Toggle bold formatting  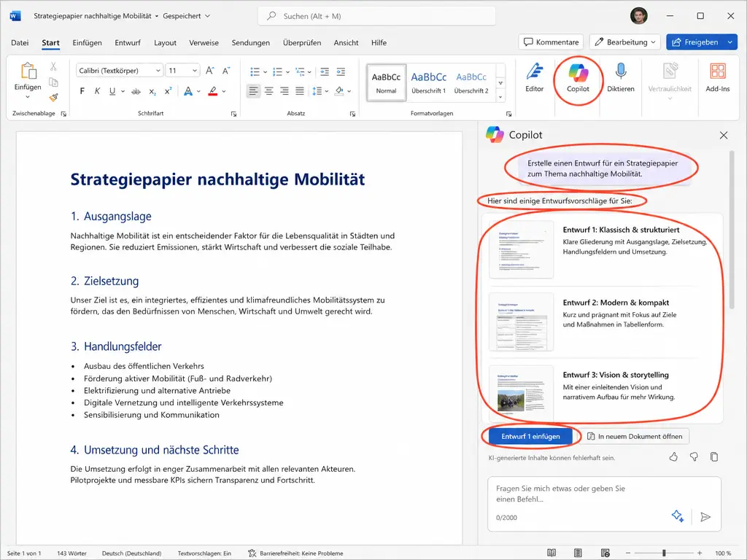pos(82,91)
